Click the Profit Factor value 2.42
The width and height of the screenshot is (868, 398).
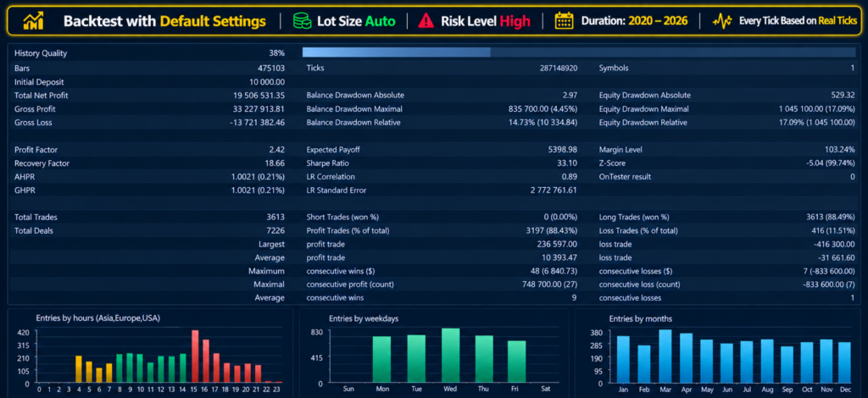coord(277,150)
